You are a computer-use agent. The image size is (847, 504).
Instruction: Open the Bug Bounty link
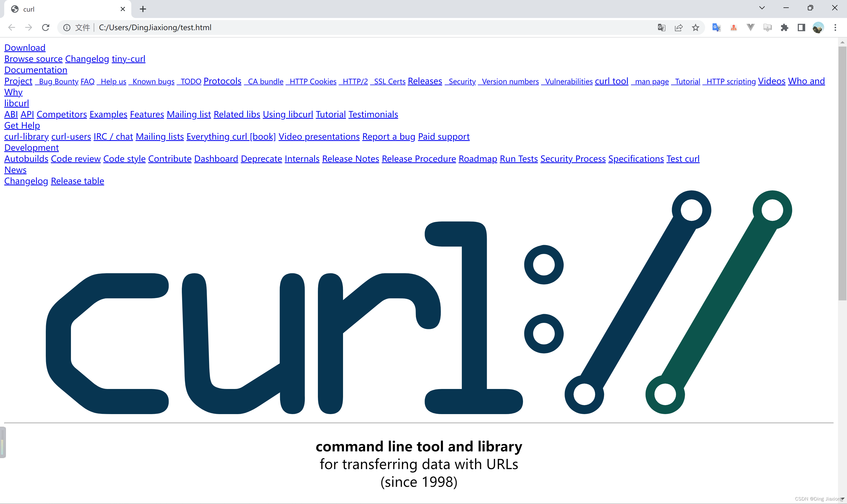(57, 82)
